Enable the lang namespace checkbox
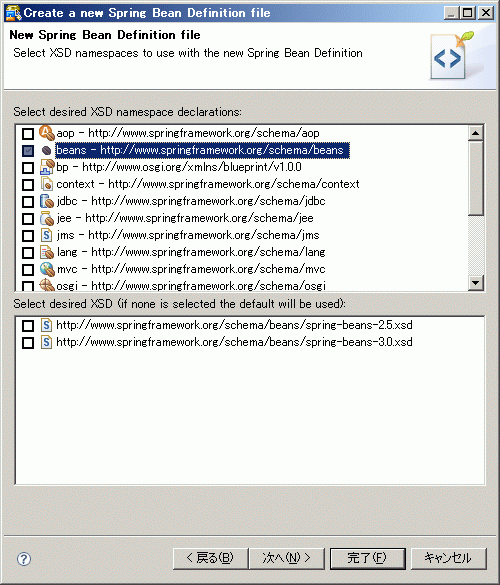This screenshot has height=585, width=500. pos(28,253)
